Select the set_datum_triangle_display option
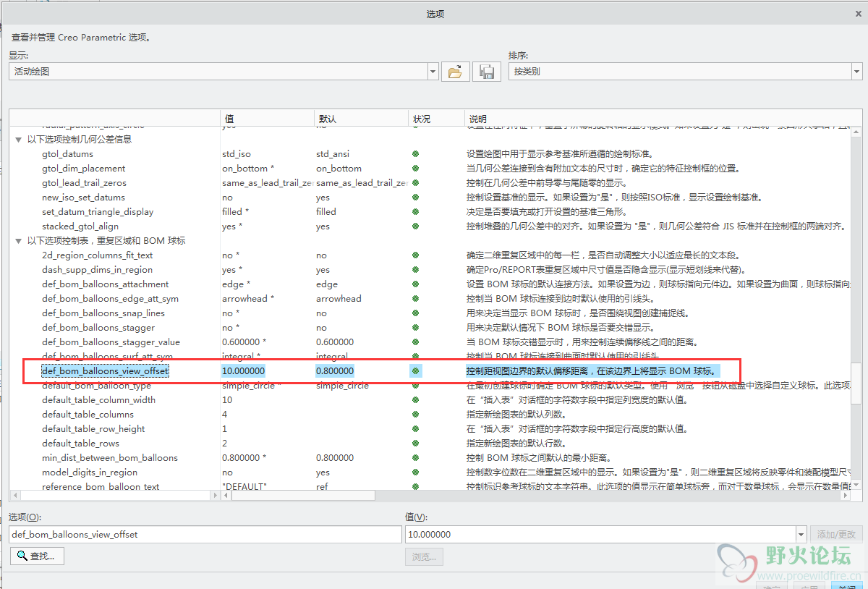Screen dimensions: 868x589 click(98, 212)
